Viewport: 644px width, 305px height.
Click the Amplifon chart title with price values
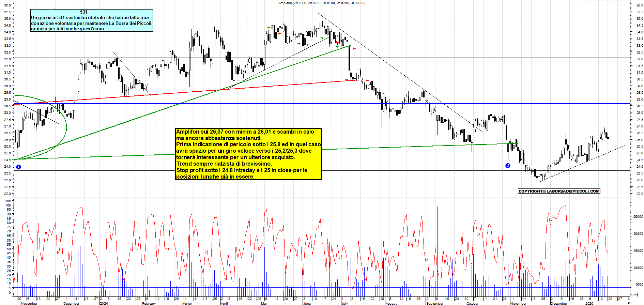(322, 3)
